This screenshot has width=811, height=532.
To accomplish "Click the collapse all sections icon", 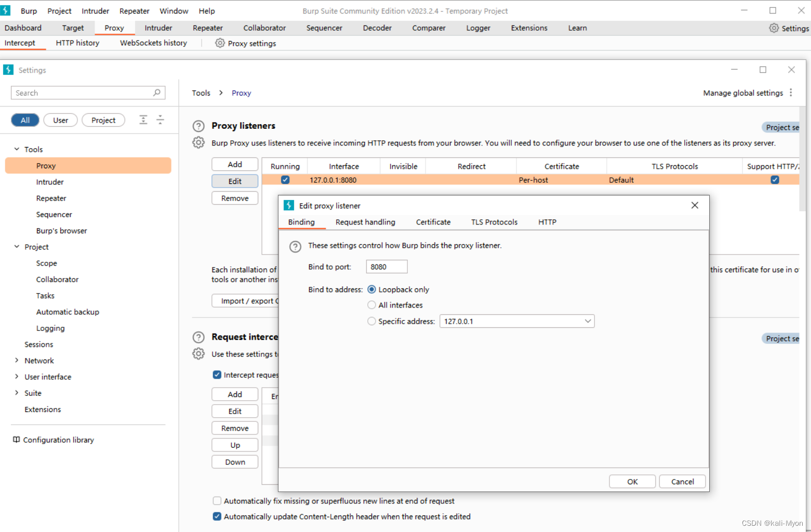I will pos(161,120).
